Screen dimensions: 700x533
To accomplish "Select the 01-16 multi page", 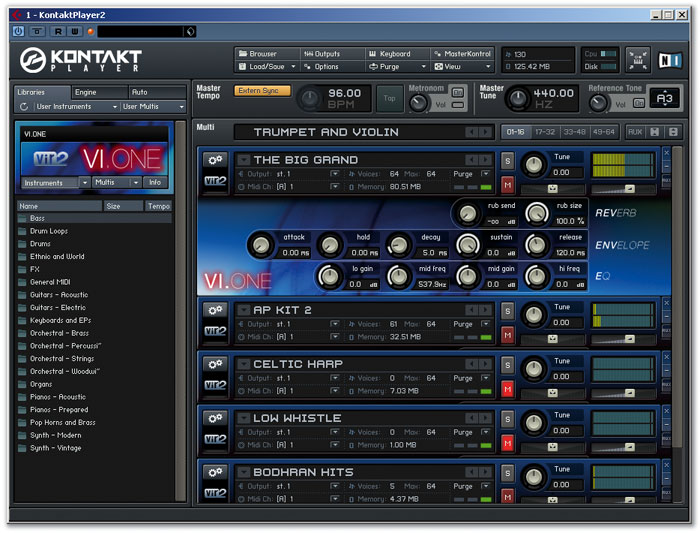I will (x=515, y=132).
